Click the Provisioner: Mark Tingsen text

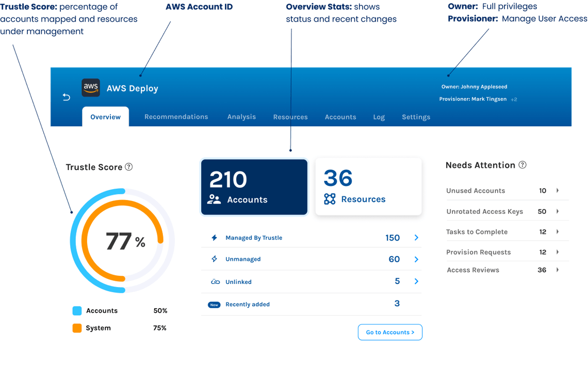pyautogui.click(x=473, y=99)
